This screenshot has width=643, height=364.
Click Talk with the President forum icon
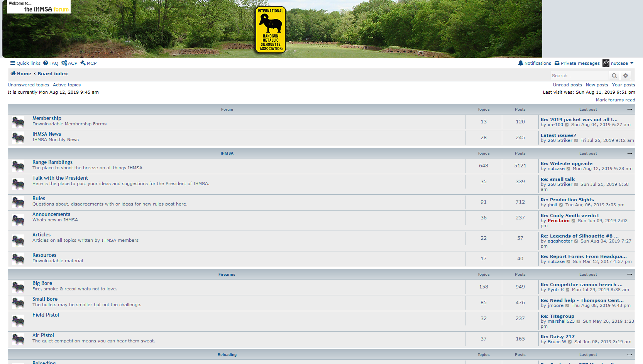[x=18, y=184]
